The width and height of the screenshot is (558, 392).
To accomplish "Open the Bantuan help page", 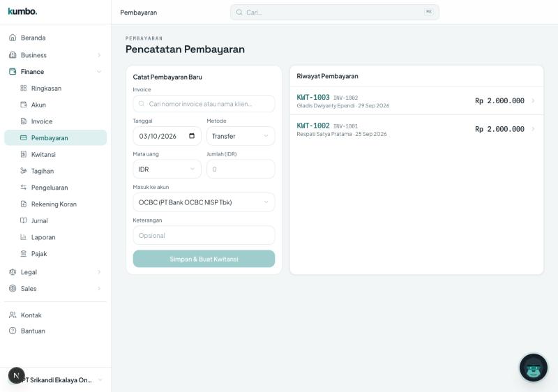I will (x=56, y=331).
